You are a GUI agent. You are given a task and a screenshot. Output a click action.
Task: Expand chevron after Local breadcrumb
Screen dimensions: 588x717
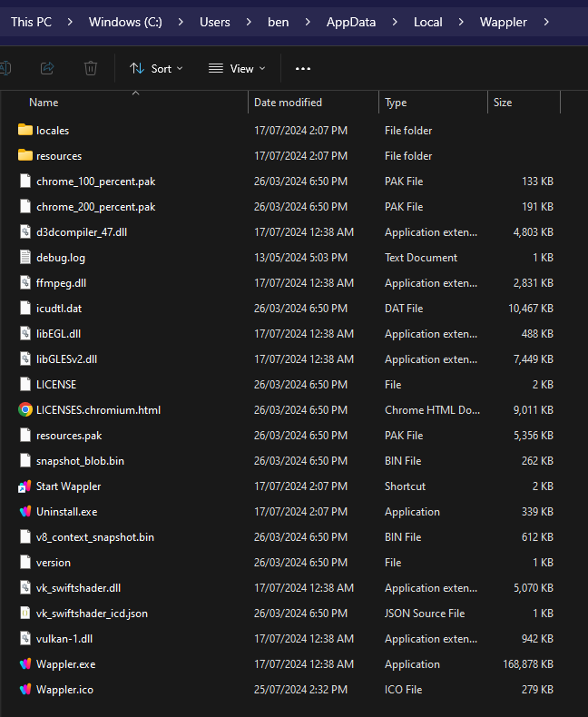point(461,22)
